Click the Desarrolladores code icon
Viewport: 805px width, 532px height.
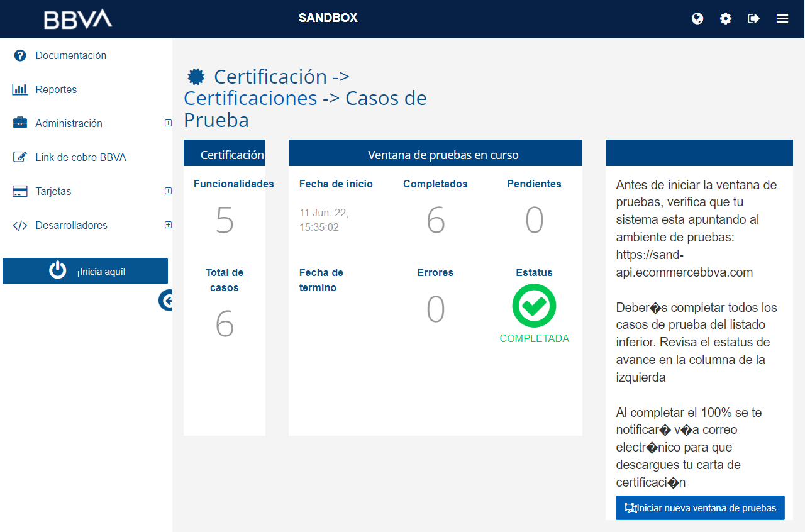(x=20, y=225)
